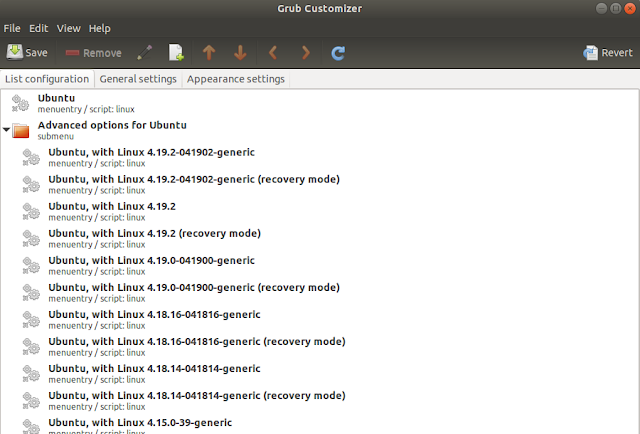
Task: Select the Advanced options for Ubuntu row
Action: (x=320, y=130)
